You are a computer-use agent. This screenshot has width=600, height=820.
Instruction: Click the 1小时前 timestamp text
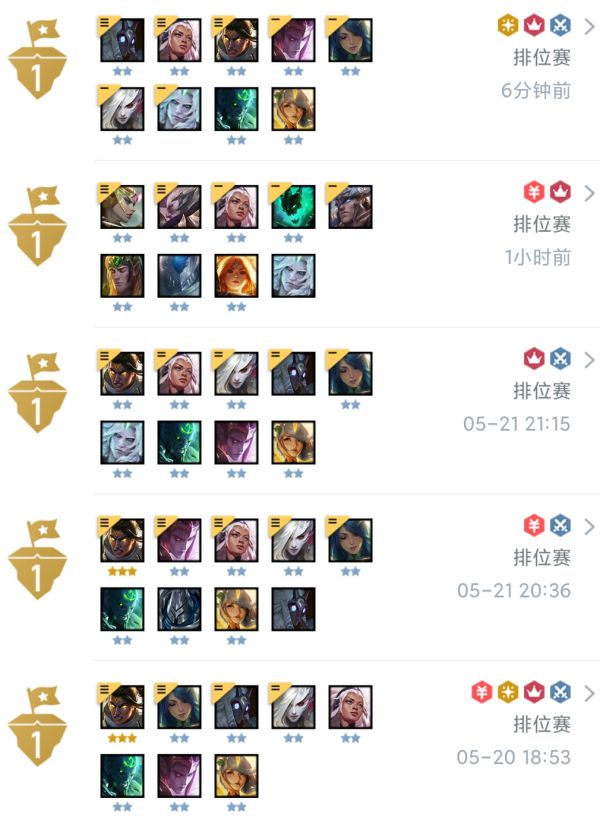[538, 257]
